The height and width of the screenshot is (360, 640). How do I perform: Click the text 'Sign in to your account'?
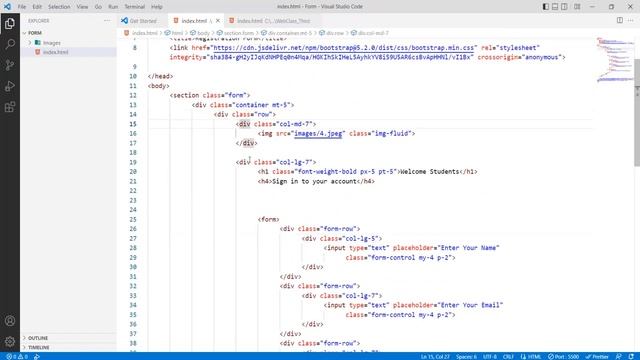pyautogui.click(x=314, y=181)
